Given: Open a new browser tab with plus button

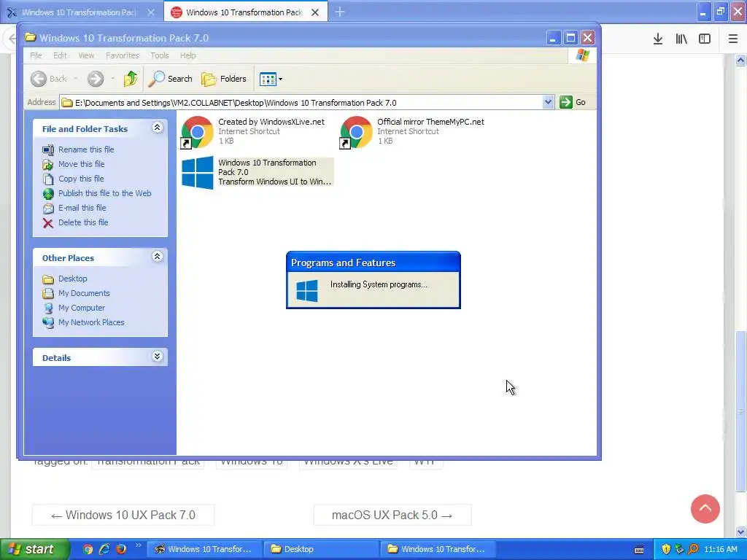Looking at the screenshot, I should (x=340, y=12).
